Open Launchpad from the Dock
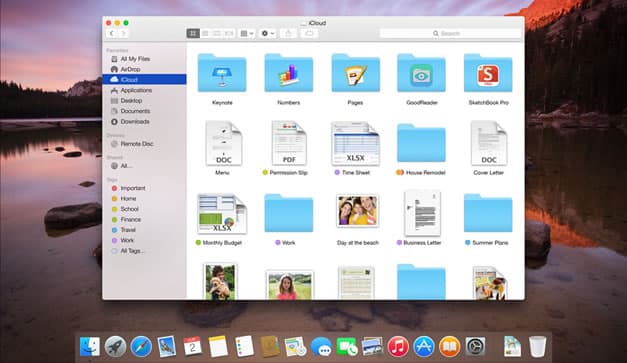The height and width of the screenshot is (363, 627). (x=115, y=346)
